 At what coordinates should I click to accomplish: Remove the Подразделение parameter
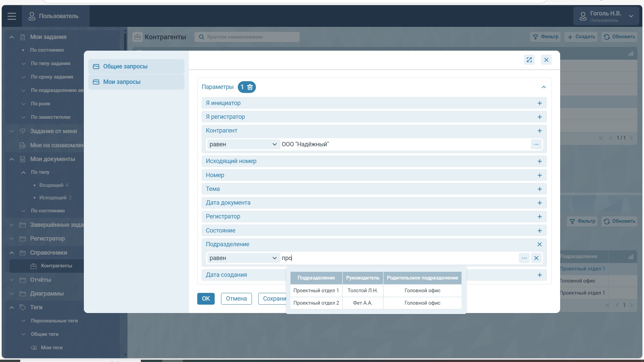pyautogui.click(x=539, y=244)
